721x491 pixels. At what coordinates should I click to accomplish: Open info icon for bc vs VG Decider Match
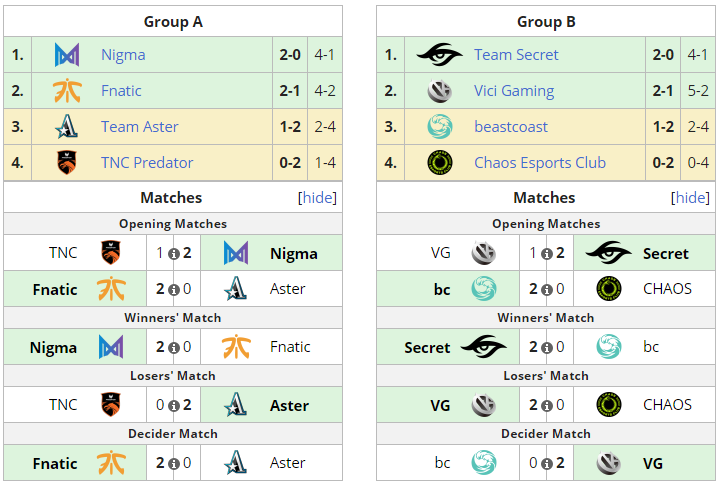click(x=546, y=464)
